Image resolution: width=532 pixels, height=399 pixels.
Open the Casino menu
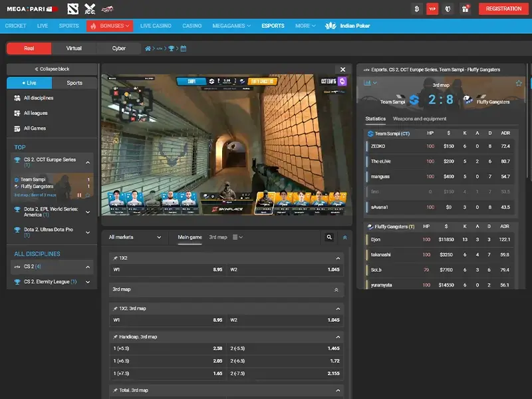(192, 26)
